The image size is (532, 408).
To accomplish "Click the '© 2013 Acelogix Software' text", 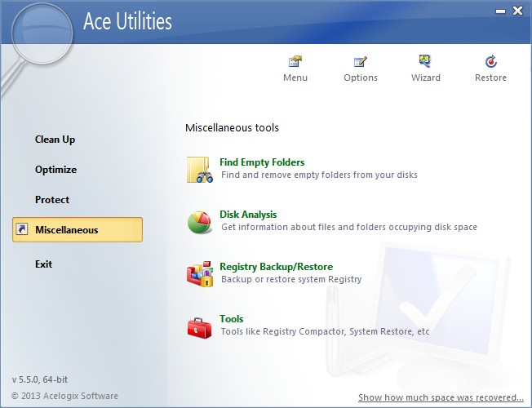I will click(64, 396).
